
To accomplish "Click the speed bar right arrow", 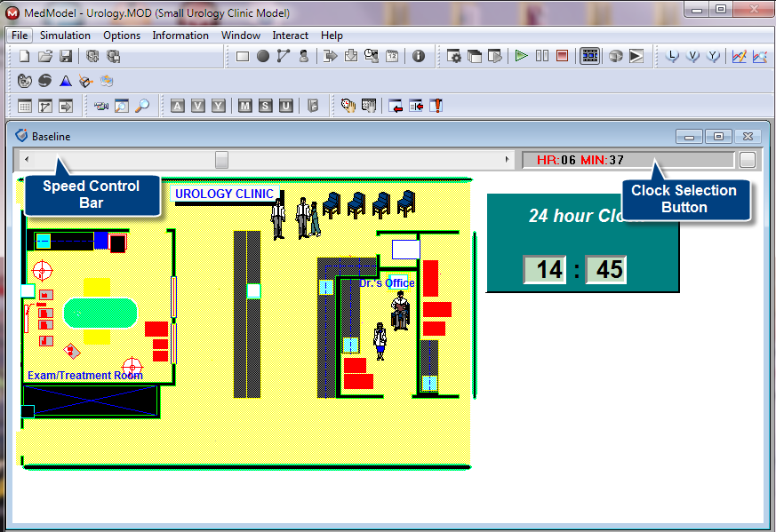I will tap(508, 160).
